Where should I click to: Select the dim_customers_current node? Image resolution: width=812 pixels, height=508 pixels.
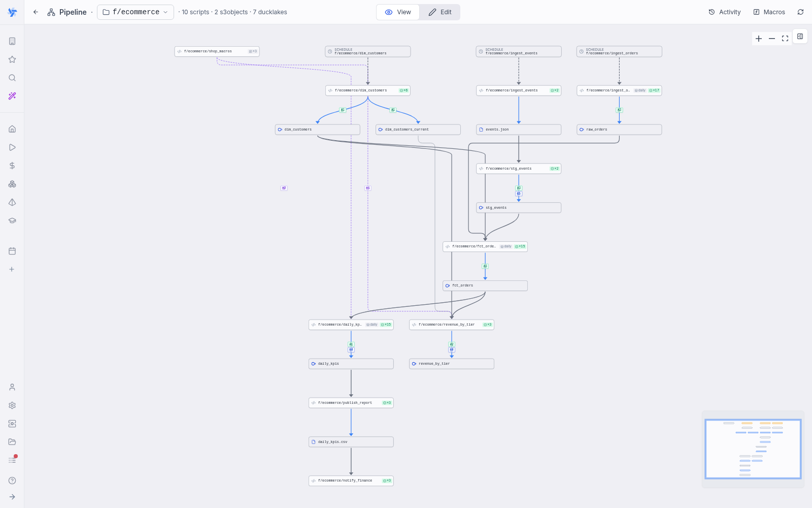pyautogui.click(x=418, y=130)
